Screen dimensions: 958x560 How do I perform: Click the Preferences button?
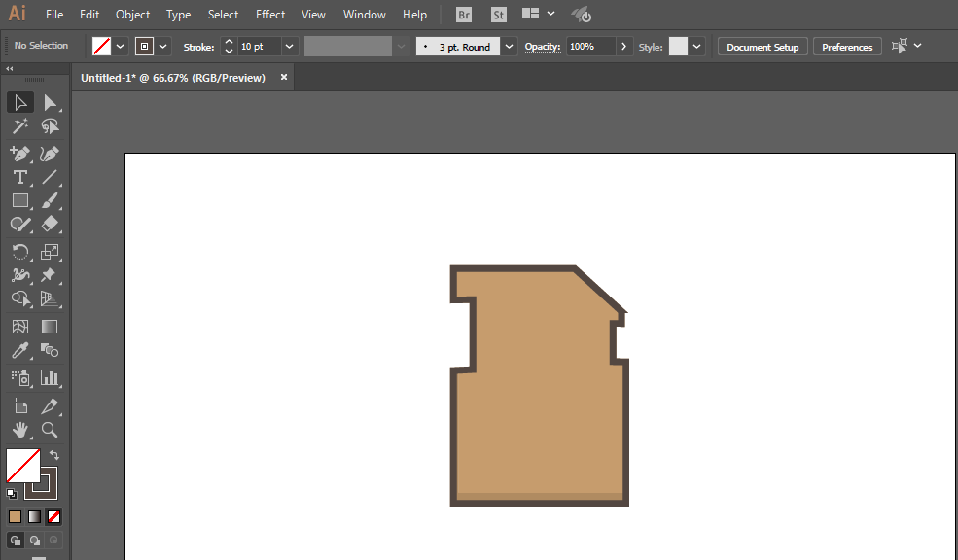tap(847, 47)
